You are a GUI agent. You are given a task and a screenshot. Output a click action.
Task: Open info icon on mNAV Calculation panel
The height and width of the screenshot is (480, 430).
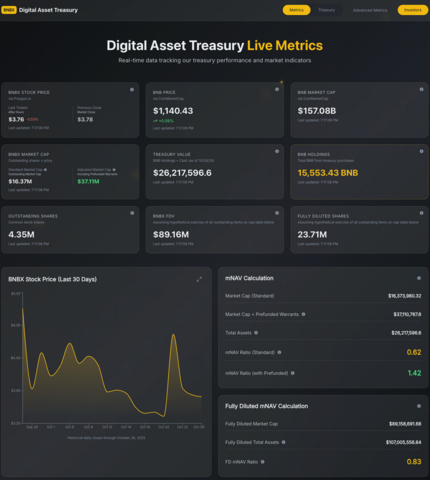(419, 278)
